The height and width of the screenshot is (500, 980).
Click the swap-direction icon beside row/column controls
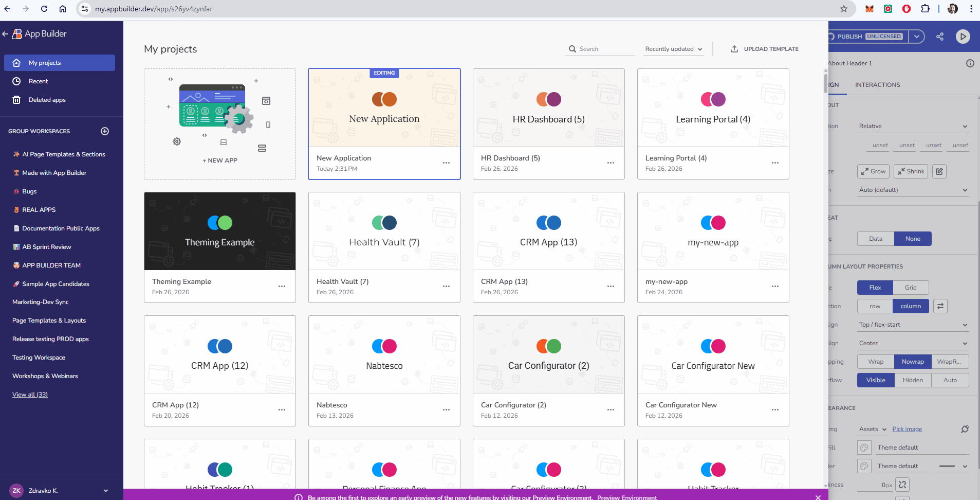pyautogui.click(x=940, y=306)
